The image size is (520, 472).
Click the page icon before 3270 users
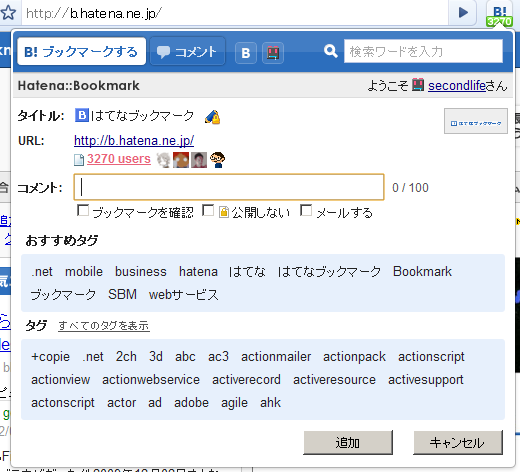79,160
